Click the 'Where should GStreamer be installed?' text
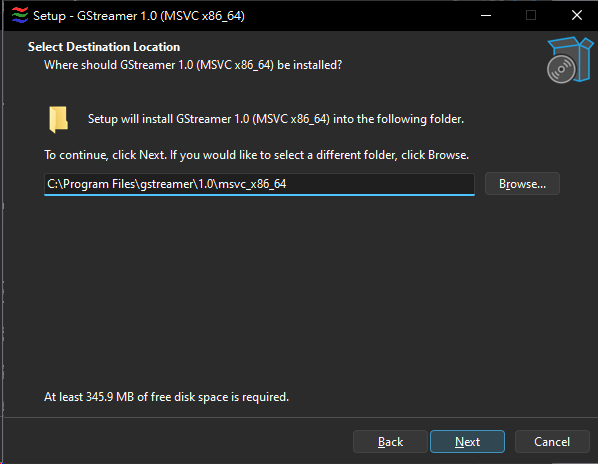 point(193,65)
